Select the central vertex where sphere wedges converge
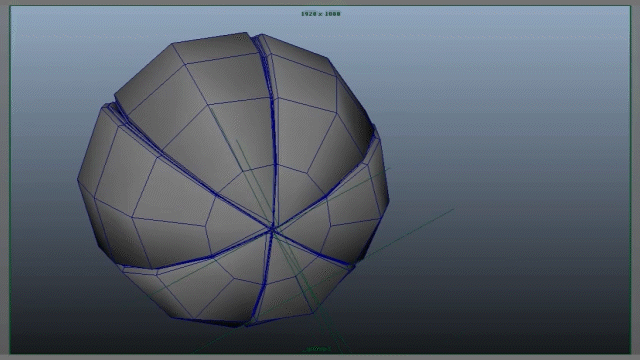Screen dimensions: 640x360 click(273, 230)
